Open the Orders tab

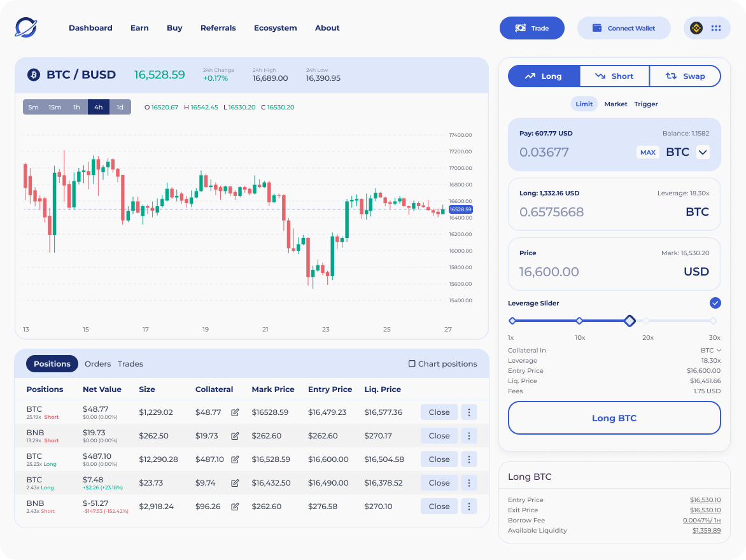pyautogui.click(x=97, y=364)
